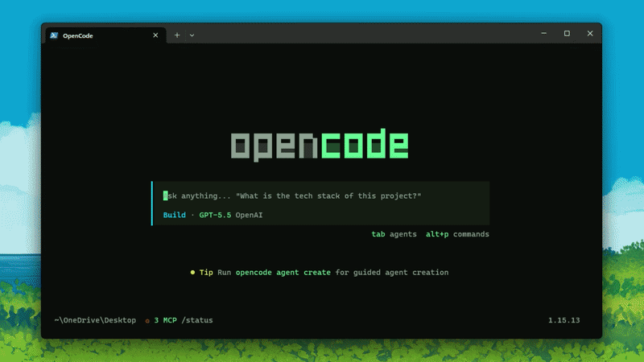This screenshot has height=362, width=644.
Task: Click the "3 MCP" status entry
Action: pyautogui.click(x=165, y=320)
